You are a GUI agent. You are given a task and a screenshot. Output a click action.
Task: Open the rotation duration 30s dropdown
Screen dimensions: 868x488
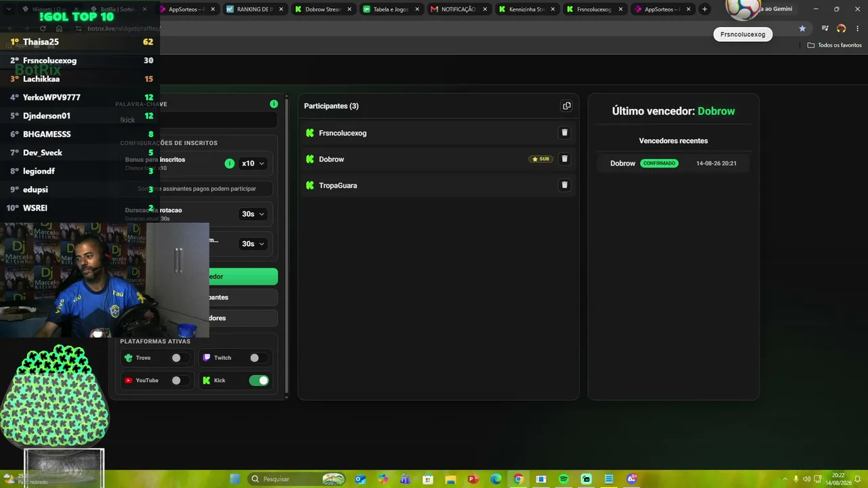pyautogui.click(x=253, y=214)
